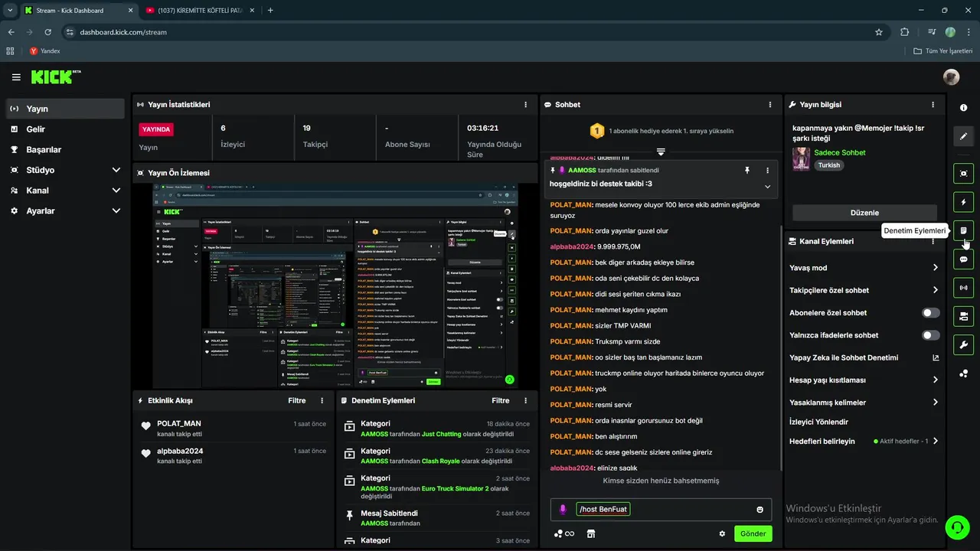Open Kanal Eylemleri three-dot menu
This screenshot has width=980, height=551.
pyautogui.click(x=933, y=241)
